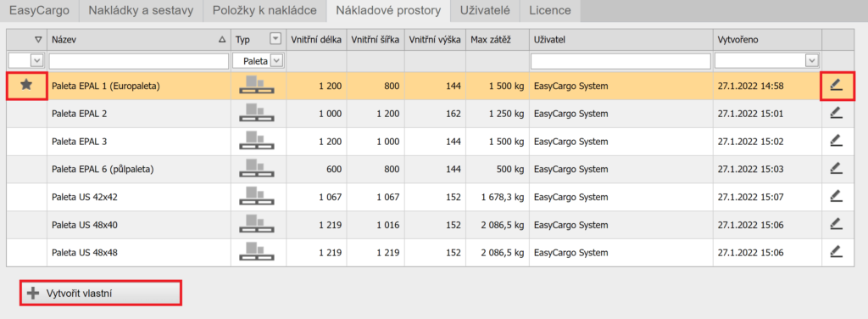Select the Nákladové prostory tab

pos(388,10)
